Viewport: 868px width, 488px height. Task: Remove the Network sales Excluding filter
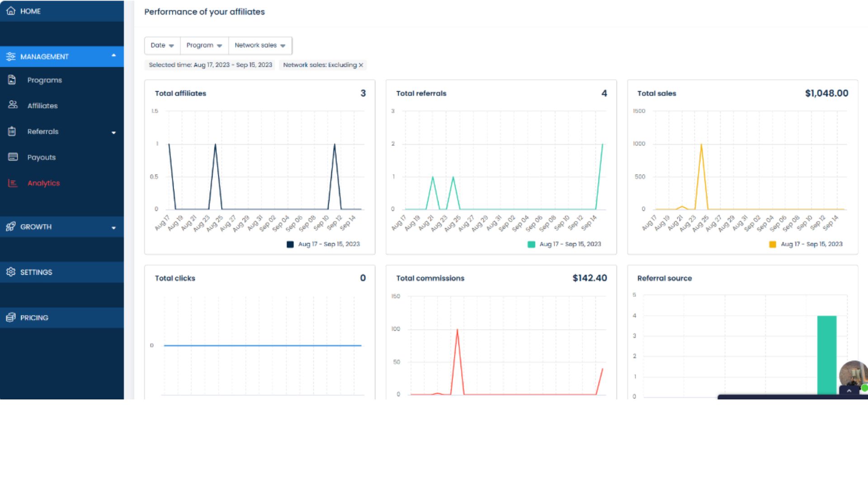361,65
